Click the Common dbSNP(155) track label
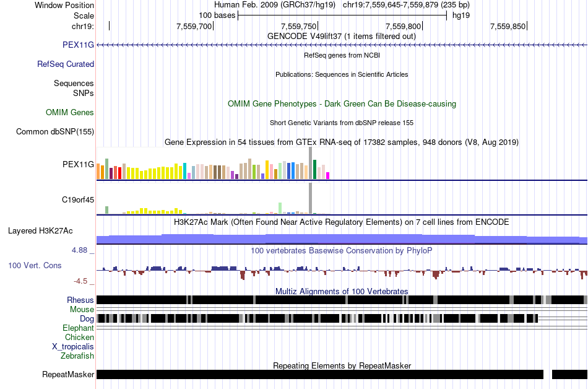 tap(55, 132)
